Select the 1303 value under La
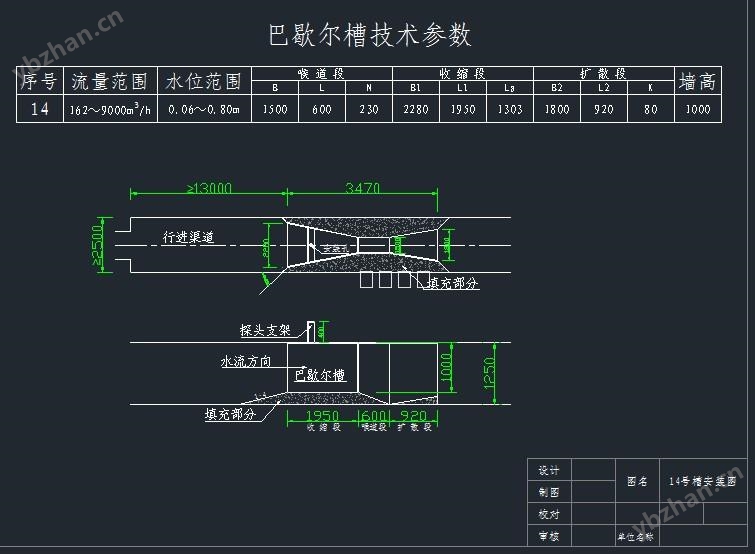This screenshot has height=554, width=755. click(x=509, y=110)
